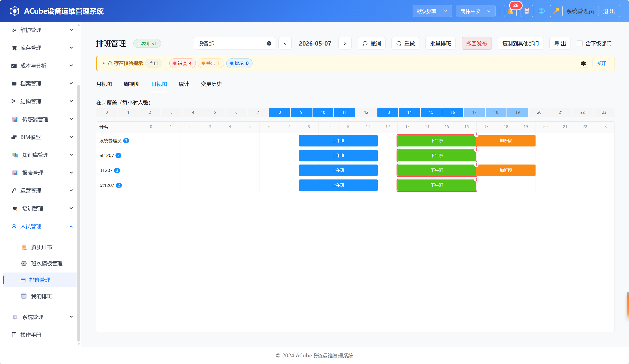The image size is (629, 364).
Task: Click the shift count badge next to lt1207
Action: (x=117, y=170)
